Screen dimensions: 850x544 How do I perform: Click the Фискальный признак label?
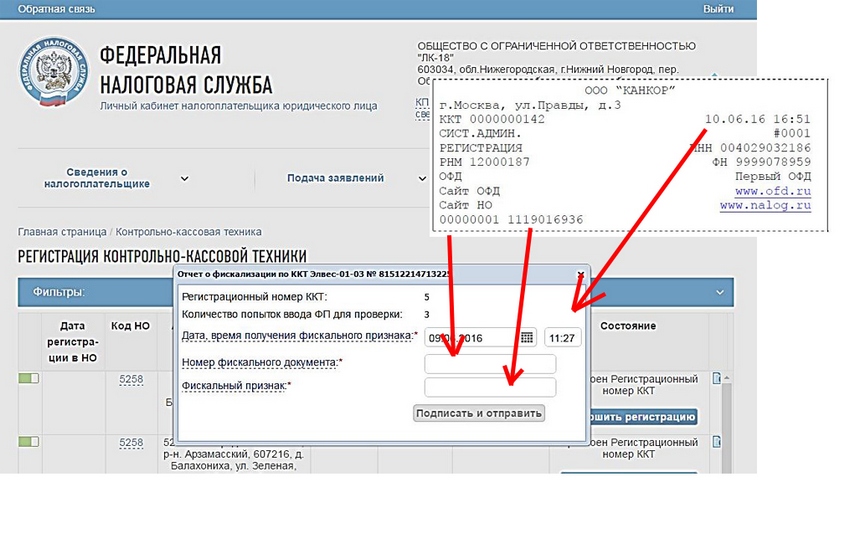236,385
